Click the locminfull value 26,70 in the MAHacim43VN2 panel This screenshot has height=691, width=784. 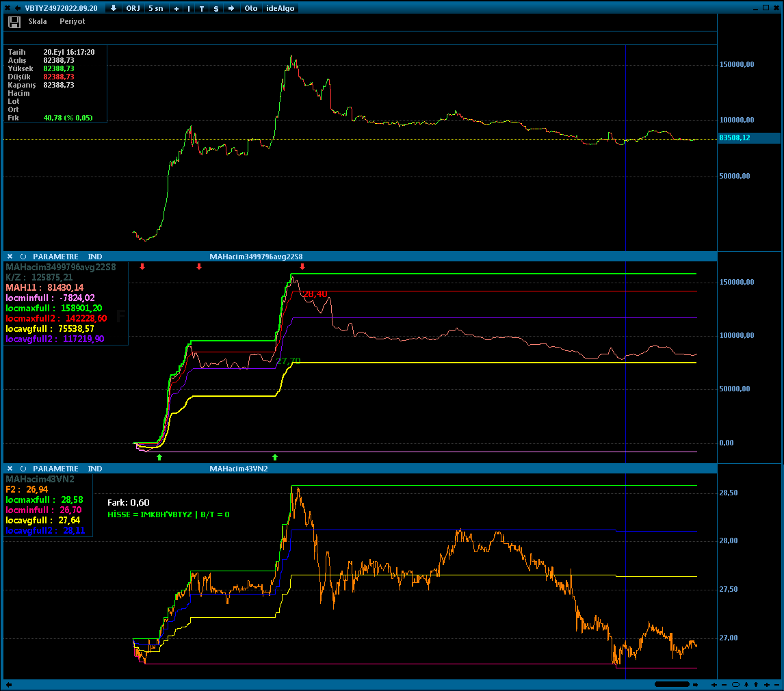pyautogui.click(x=70, y=510)
